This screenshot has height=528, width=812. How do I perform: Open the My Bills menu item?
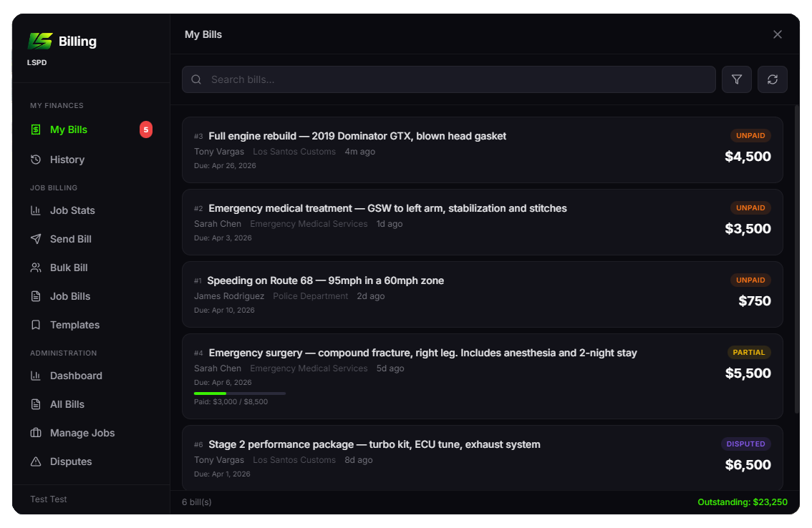69,129
